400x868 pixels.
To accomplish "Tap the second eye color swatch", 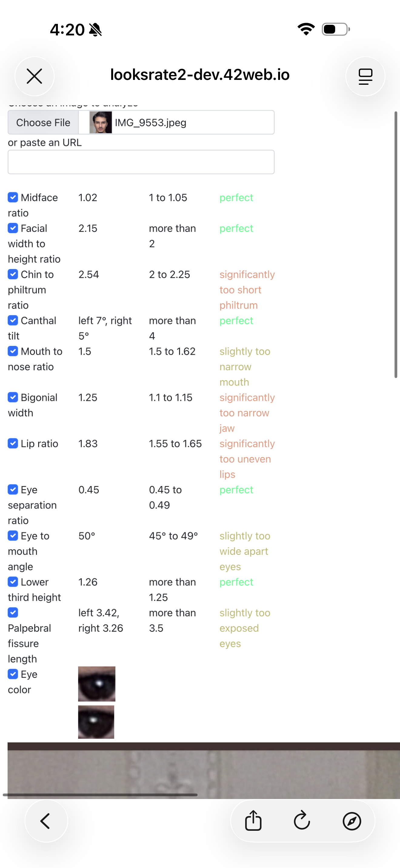I will pyautogui.click(x=96, y=722).
